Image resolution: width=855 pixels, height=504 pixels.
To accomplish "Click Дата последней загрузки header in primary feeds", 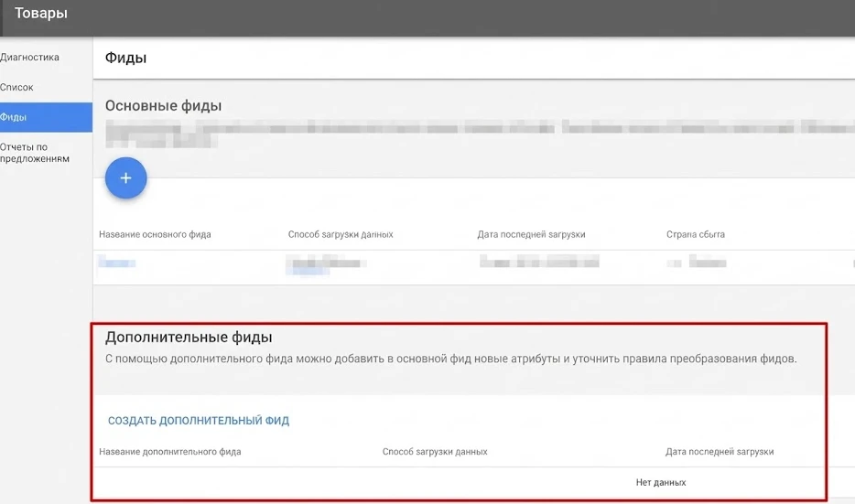I will [x=531, y=234].
